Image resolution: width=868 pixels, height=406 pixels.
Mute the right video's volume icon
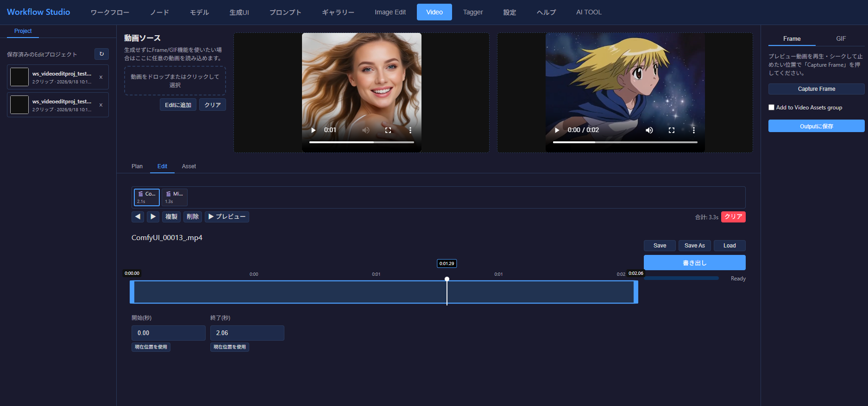tap(649, 130)
